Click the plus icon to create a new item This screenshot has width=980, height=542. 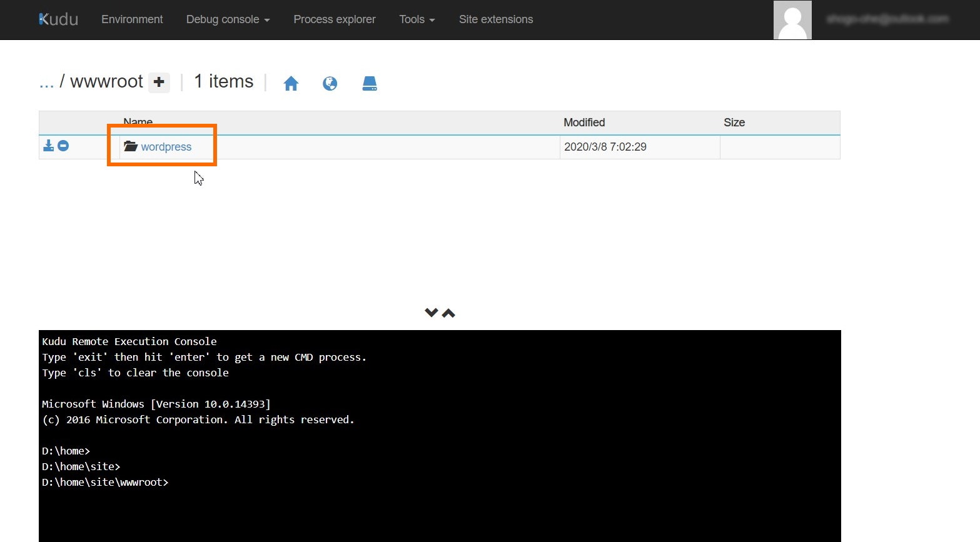[159, 83]
